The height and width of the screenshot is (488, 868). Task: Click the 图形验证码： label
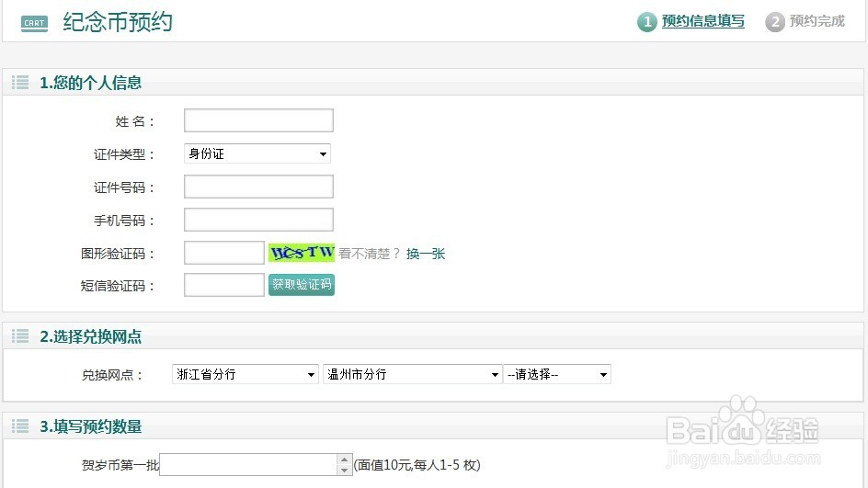[118, 254]
